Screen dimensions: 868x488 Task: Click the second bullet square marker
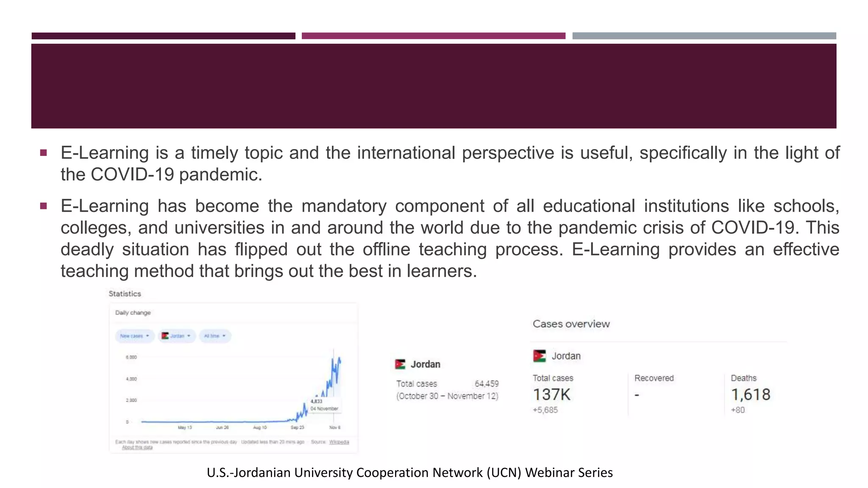pyautogui.click(x=43, y=206)
